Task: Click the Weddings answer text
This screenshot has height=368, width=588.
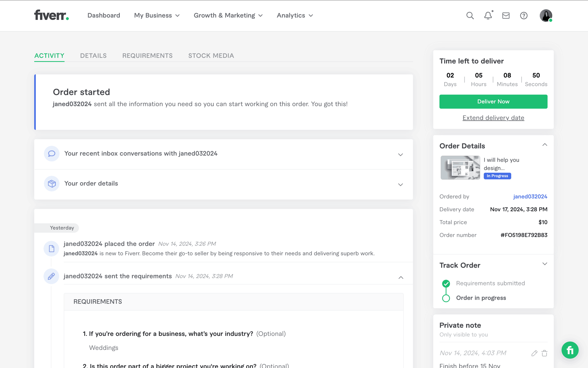Action: (x=104, y=348)
